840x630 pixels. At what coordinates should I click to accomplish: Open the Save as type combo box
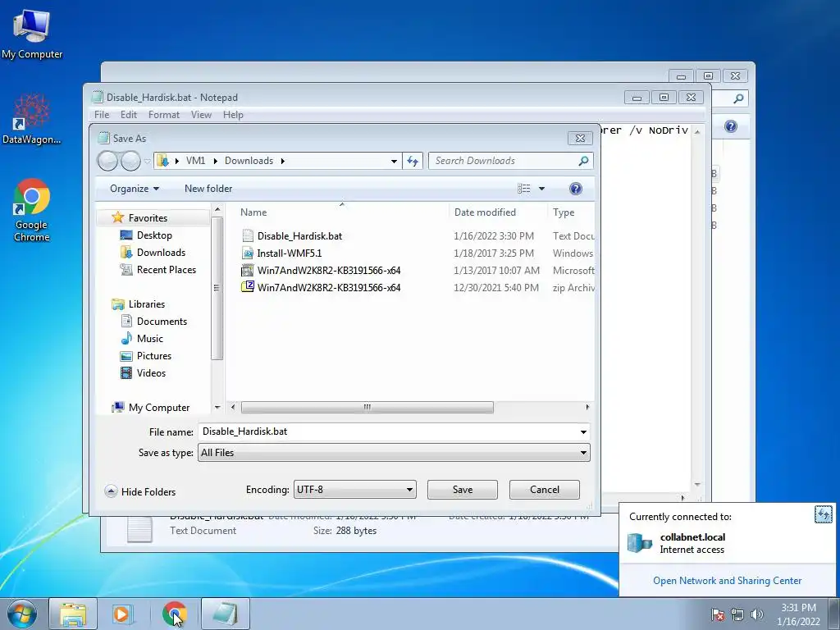[394, 453]
